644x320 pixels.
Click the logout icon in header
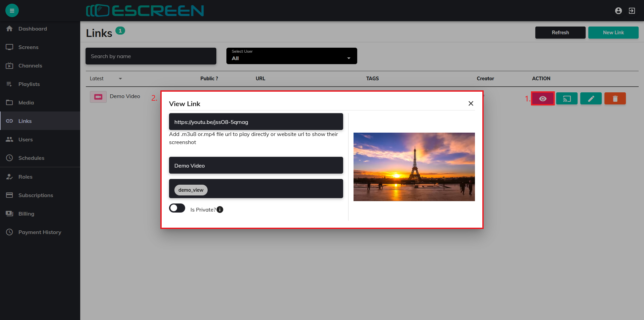coord(632,11)
